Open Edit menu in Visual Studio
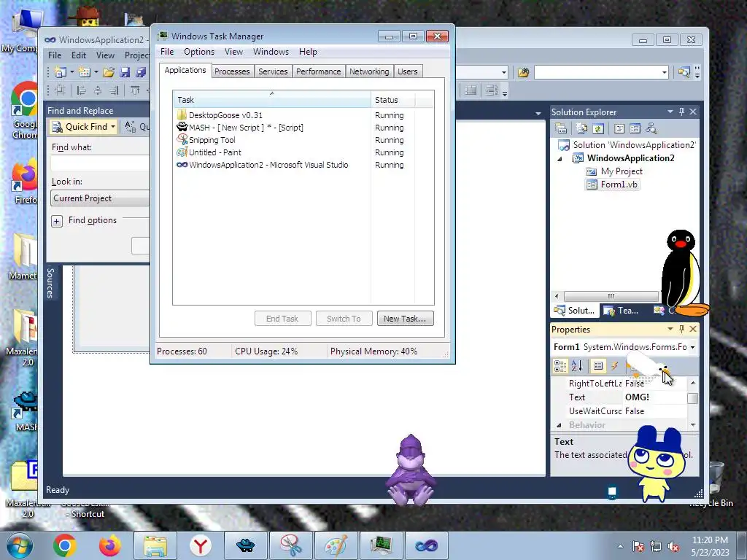Viewport: 747px width, 560px height. pos(79,55)
